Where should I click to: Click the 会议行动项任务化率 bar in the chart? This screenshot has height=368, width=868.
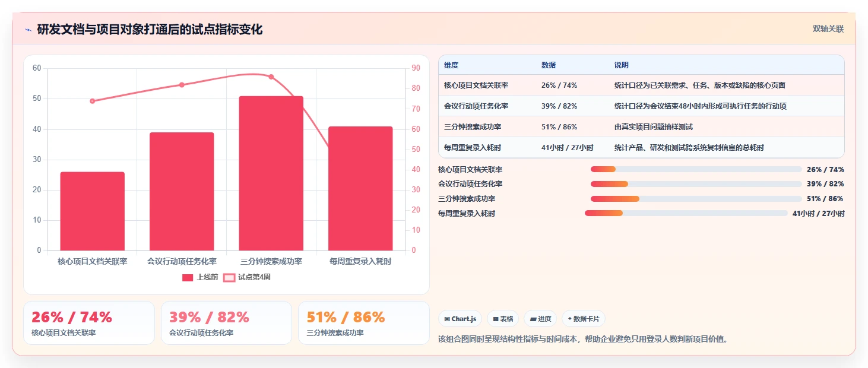[182, 191]
